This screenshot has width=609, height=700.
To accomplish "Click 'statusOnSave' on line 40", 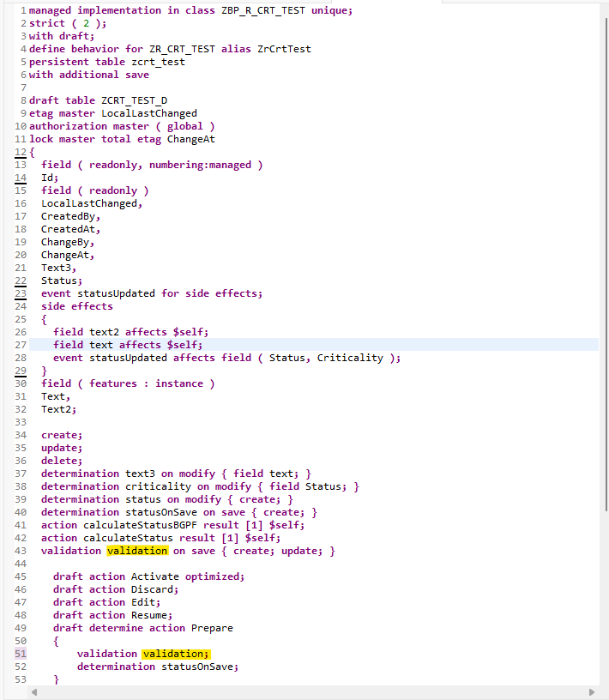I will point(161,512).
